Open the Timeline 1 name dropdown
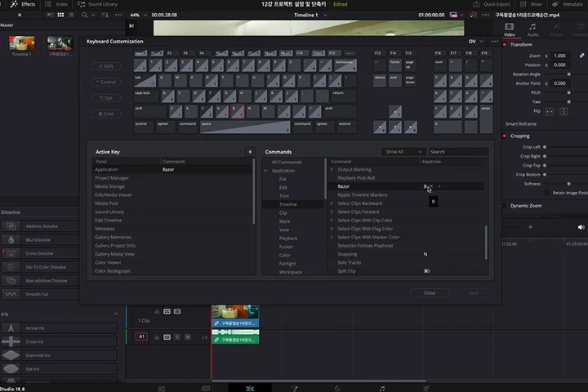The width and height of the screenshot is (588, 392). (x=310, y=15)
